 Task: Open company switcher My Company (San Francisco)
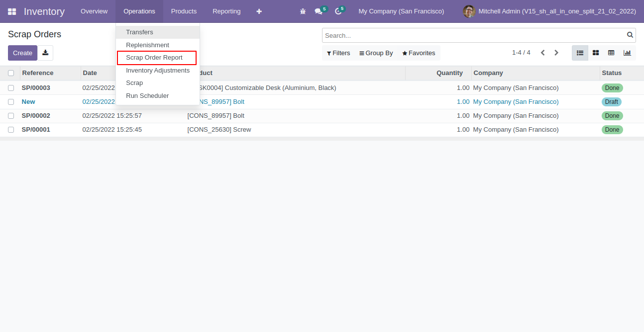401,11
